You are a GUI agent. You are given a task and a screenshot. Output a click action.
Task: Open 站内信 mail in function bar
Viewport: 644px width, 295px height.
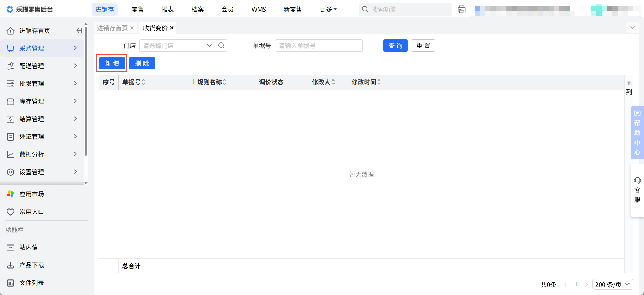(x=28, y=248)
